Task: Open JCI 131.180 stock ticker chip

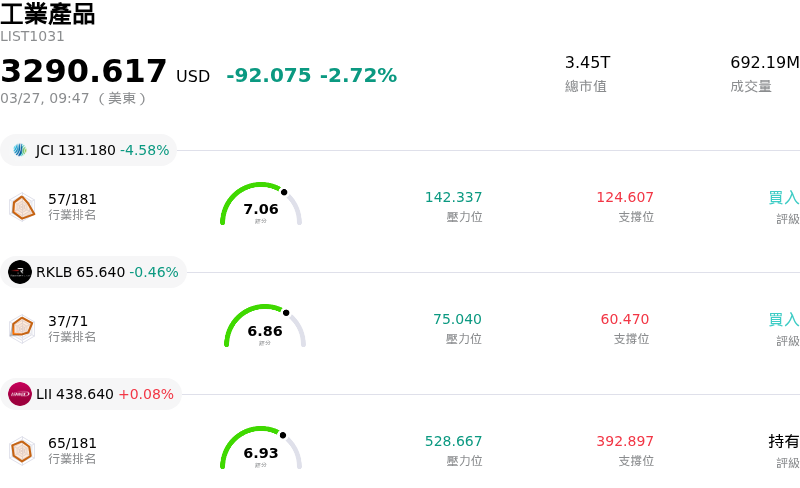Action: click(x=90, y=150)
